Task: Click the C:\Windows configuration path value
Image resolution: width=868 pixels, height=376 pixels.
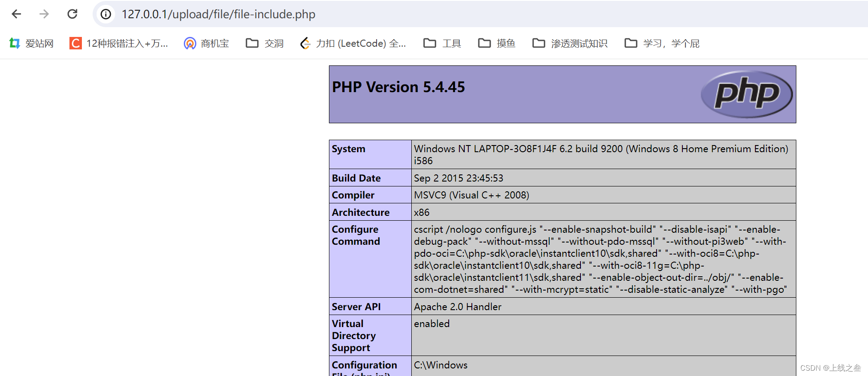Action: pos(441,365)
